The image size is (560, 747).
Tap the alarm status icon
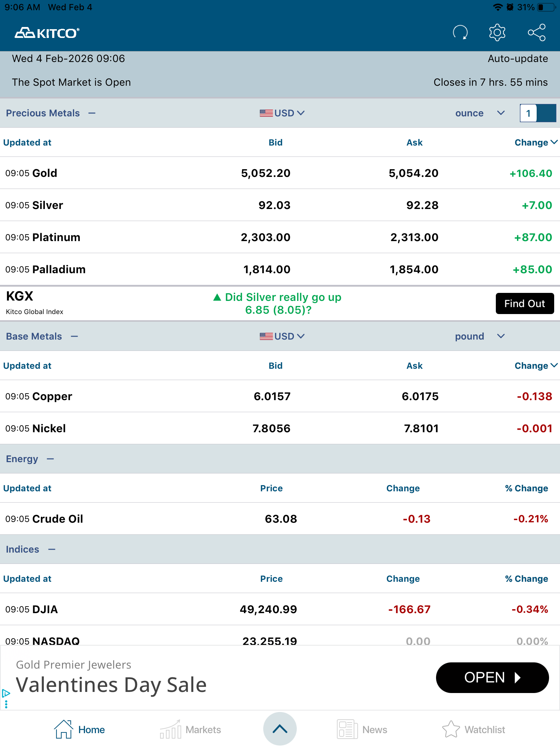pyautogui.click(x=510, y=7)
